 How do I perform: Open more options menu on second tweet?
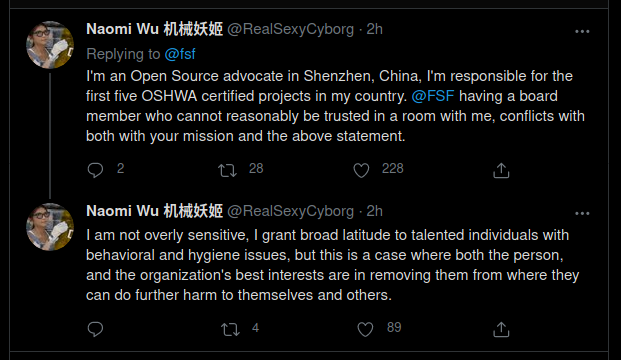click(x=582, y=213)
